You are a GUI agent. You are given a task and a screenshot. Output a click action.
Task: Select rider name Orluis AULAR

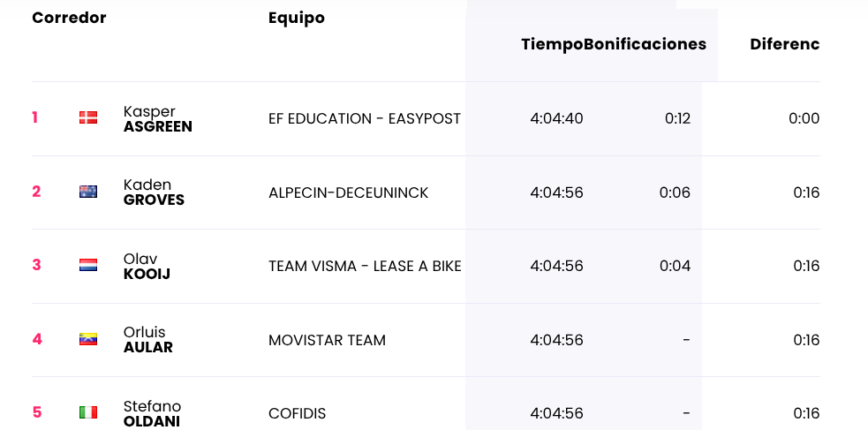147,340
